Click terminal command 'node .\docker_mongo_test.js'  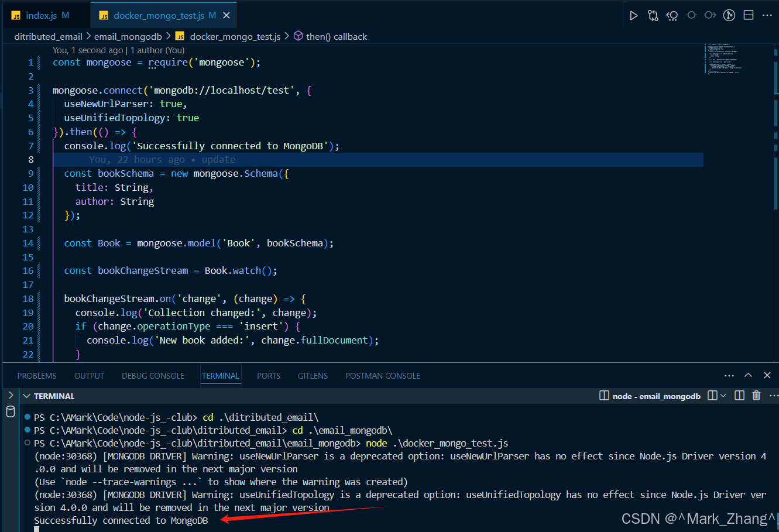coord(437,443)
